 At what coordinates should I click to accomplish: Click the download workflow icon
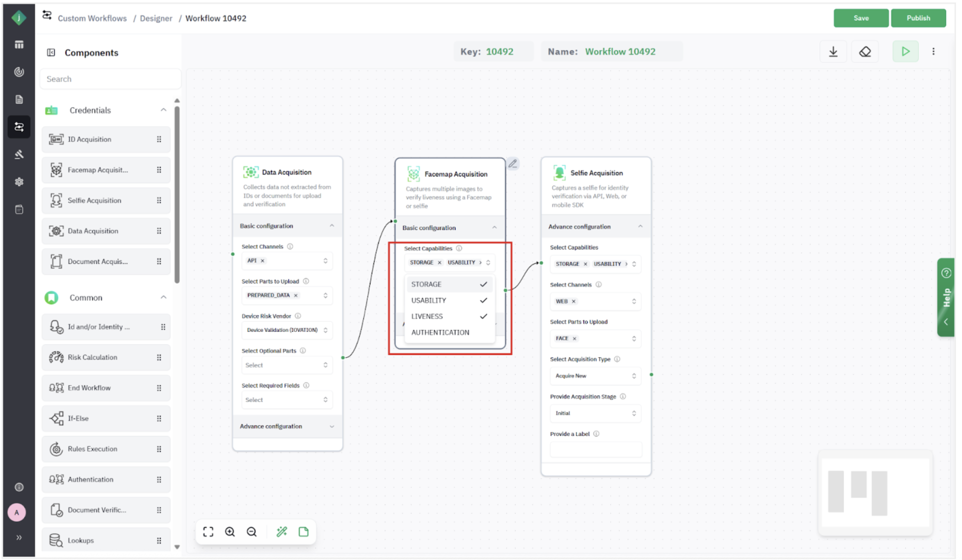click(x=833, y=51)
